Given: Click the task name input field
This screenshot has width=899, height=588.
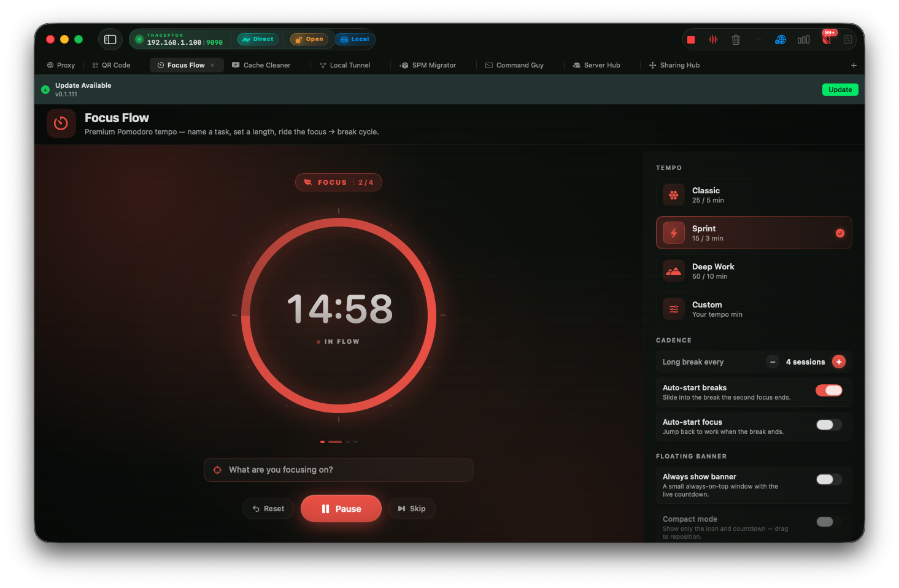Looking at the screenshot, I should [339, 470].
